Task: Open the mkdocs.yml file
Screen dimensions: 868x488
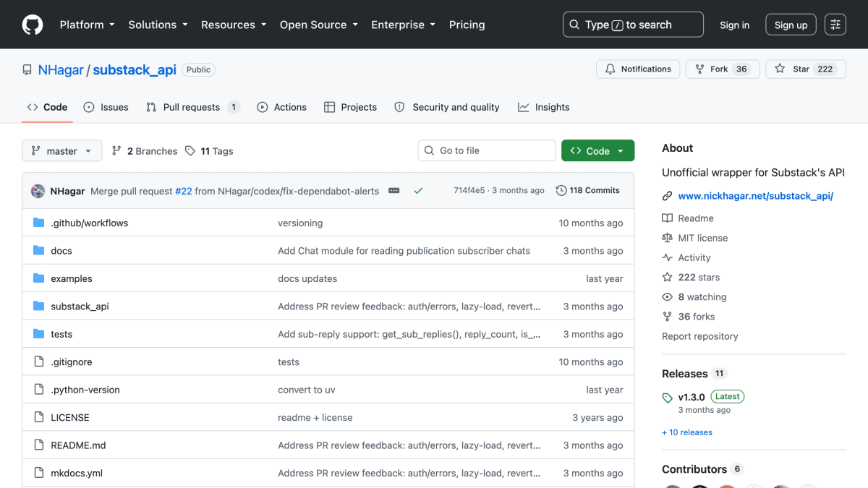Action: tap(77, 474)
